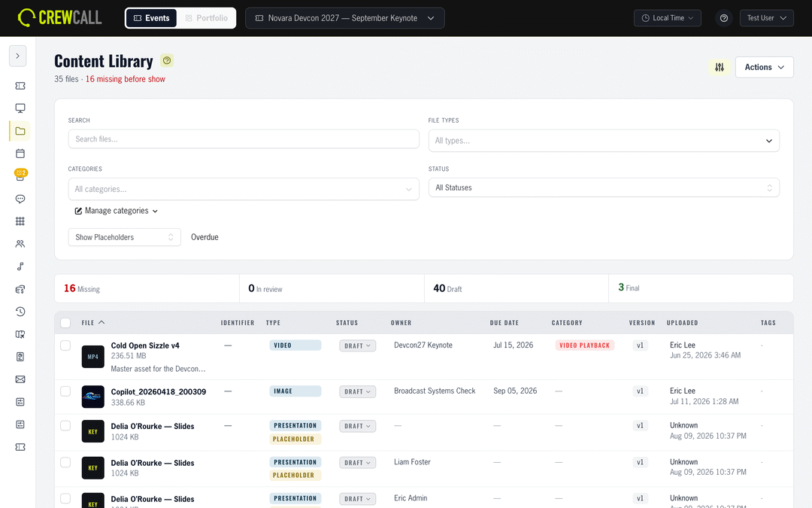
Task: Check the first Delia O'Rourke — Slides checkbox
Action: [x=65, y=425]
